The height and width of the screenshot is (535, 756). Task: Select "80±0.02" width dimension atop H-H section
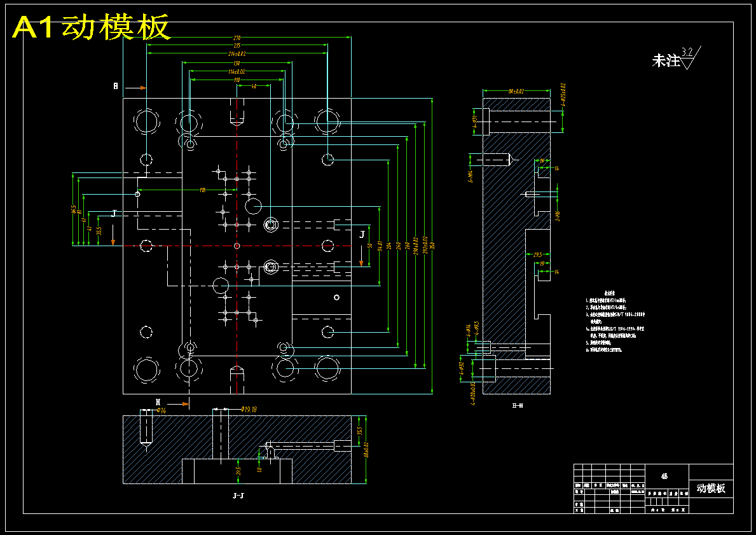516,91
